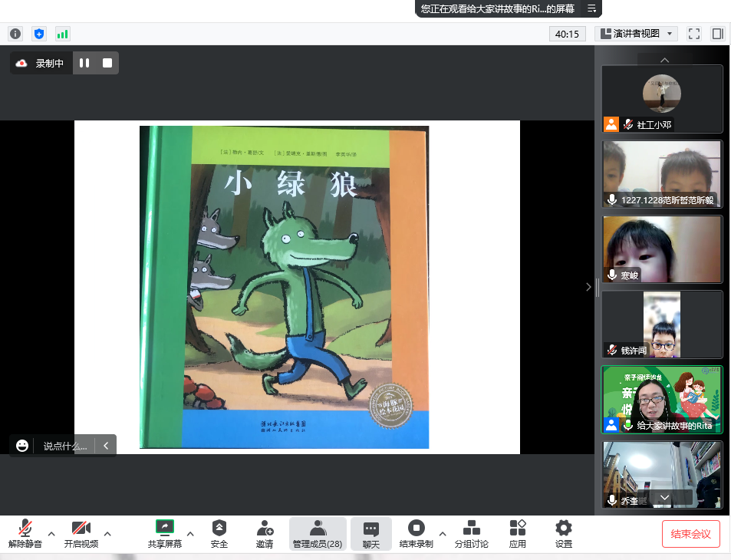This screenshot has width=731, height=560.
Task: Click orange host avatar icon on 社工小邓
Action: 611,124
